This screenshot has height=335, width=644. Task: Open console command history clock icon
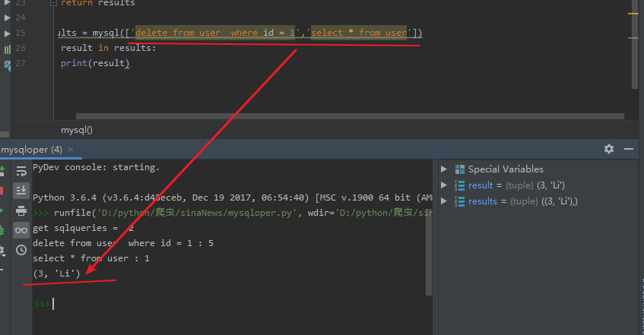point(21,250)
